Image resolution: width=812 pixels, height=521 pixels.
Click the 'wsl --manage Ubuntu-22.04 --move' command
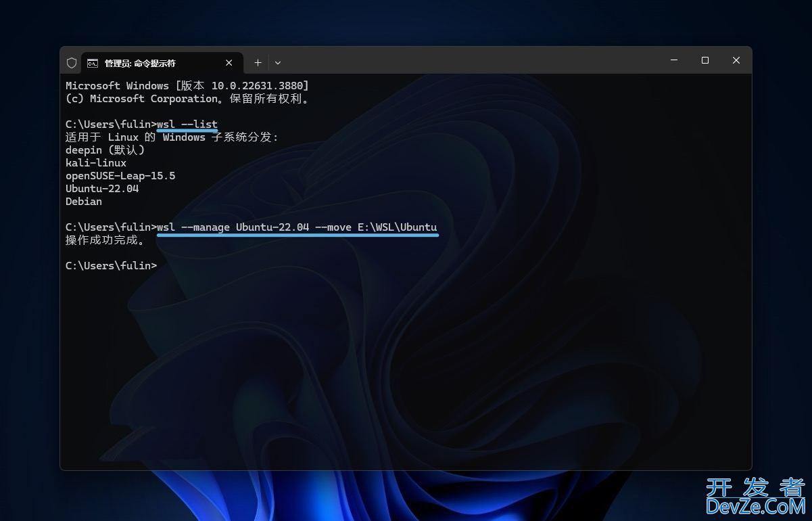[x=297, y=227]
